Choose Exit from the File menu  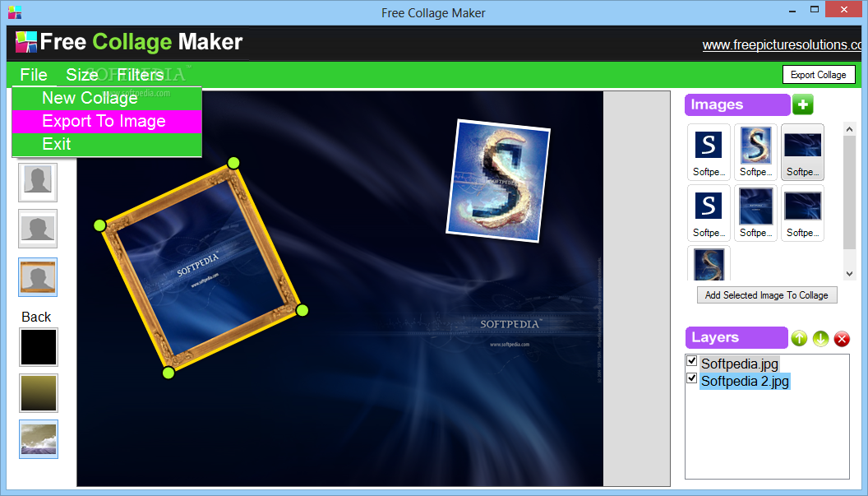pyautogui.click(x=107, y=145)
